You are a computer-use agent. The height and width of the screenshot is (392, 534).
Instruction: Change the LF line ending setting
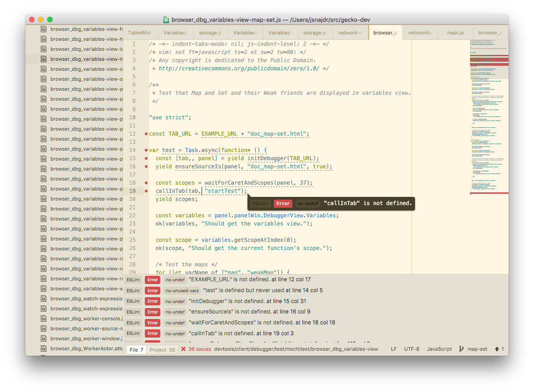(x=394, y=349)
